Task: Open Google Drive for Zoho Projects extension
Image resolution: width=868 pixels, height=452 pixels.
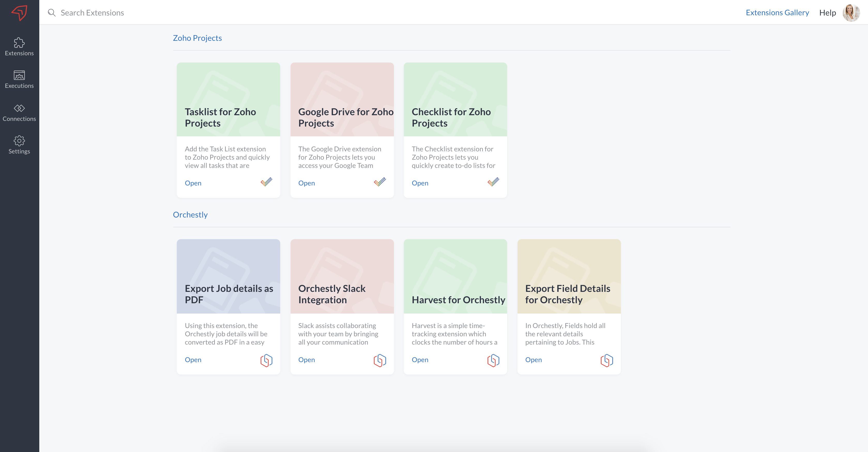Action: coord(306,183)
